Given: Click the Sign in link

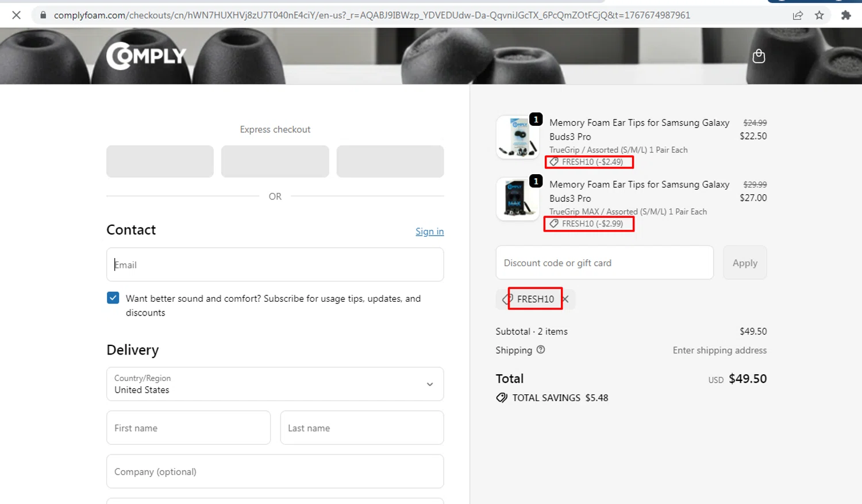Looking at the screenshot, I should 429,231.
